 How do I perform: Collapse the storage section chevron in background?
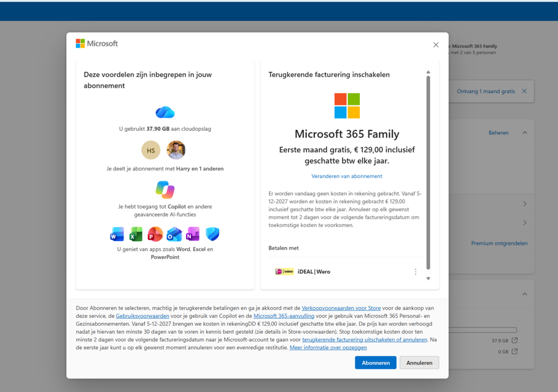[525, 294]
